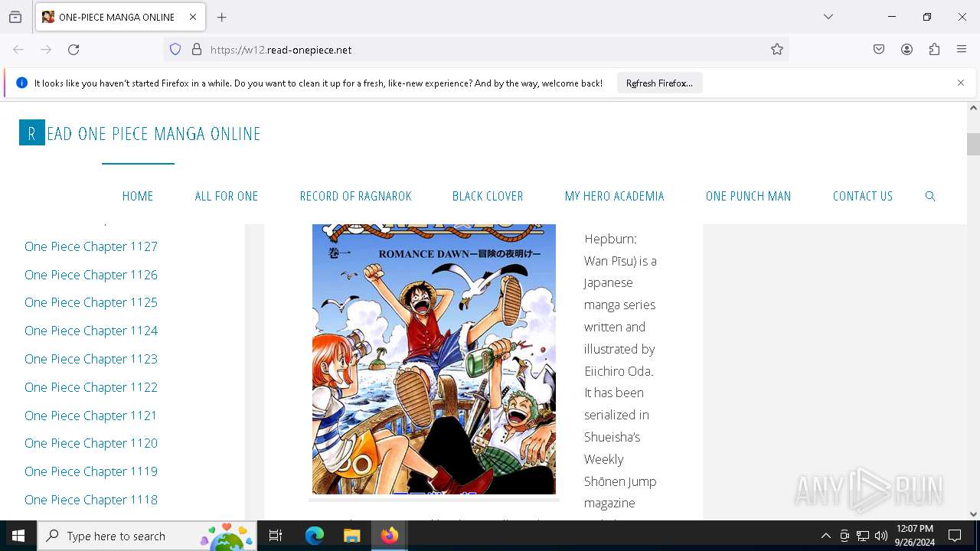Click 'Eiichiro Oda.' in the description text
The width and height of the screenshot is (980, 551).
(x=619, y=371)
